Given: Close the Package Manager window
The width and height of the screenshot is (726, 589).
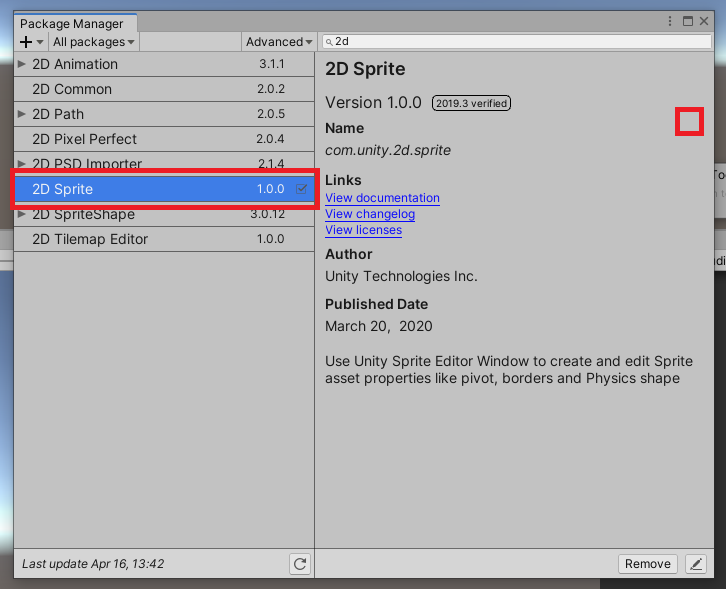Looking at the screenshot, I should 704,21.
